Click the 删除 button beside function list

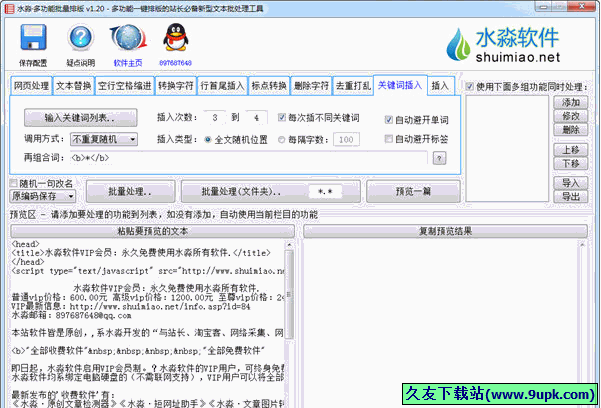click(x=570, y=130)
